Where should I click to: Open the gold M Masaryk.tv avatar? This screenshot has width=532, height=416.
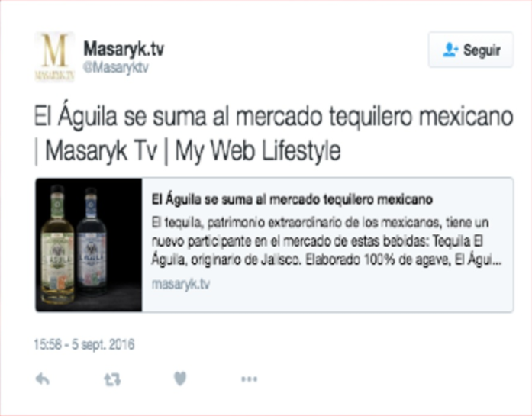(x=54, y=56)
